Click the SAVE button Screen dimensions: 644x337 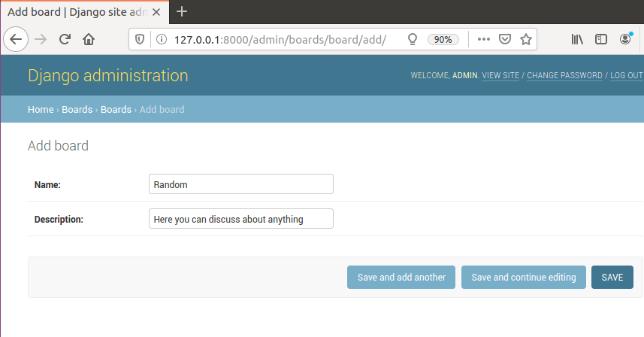pos(612,277)
